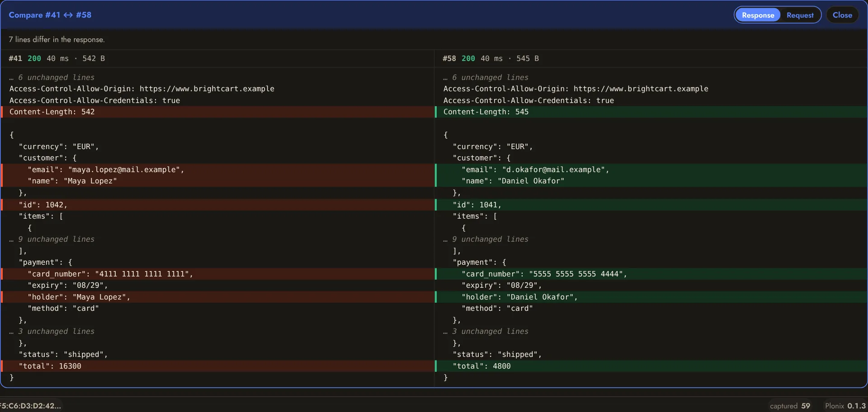Click the #41 response header status line
The width and height of the screenshot is (868, 412).
click(x=57, y=58)
